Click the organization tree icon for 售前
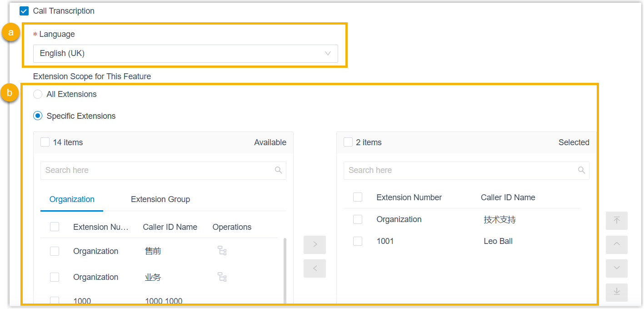The width and height of the screenshot is (644, 309). (x=222, y=251)
